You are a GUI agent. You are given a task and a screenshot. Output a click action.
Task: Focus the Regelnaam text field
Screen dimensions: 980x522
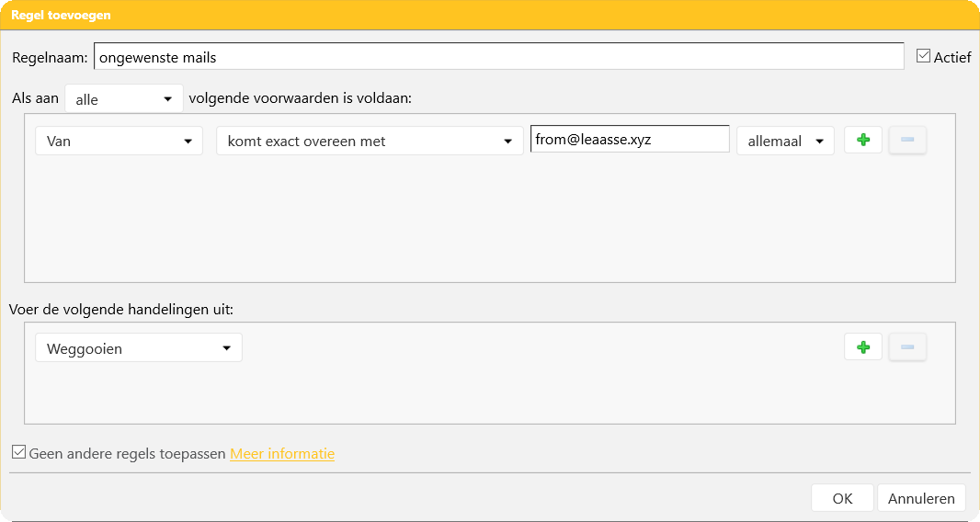point(498,57)
